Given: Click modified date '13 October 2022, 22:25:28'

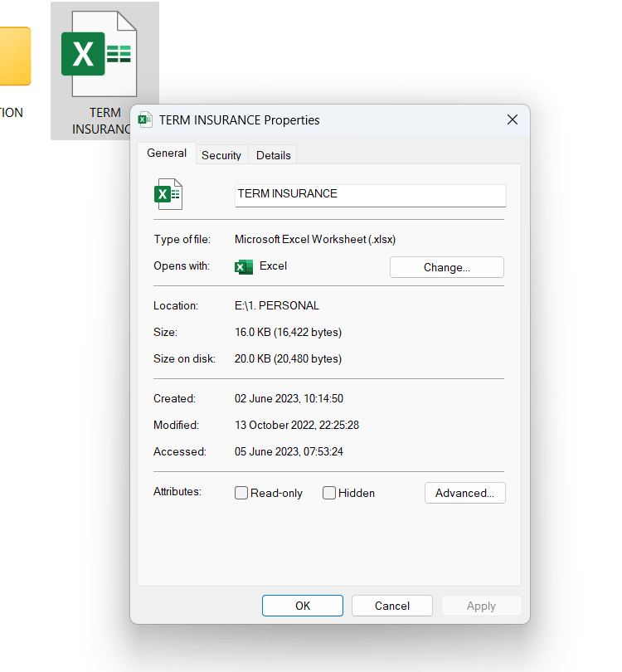Looking at the screenshot, I should (x=296, y=425).
